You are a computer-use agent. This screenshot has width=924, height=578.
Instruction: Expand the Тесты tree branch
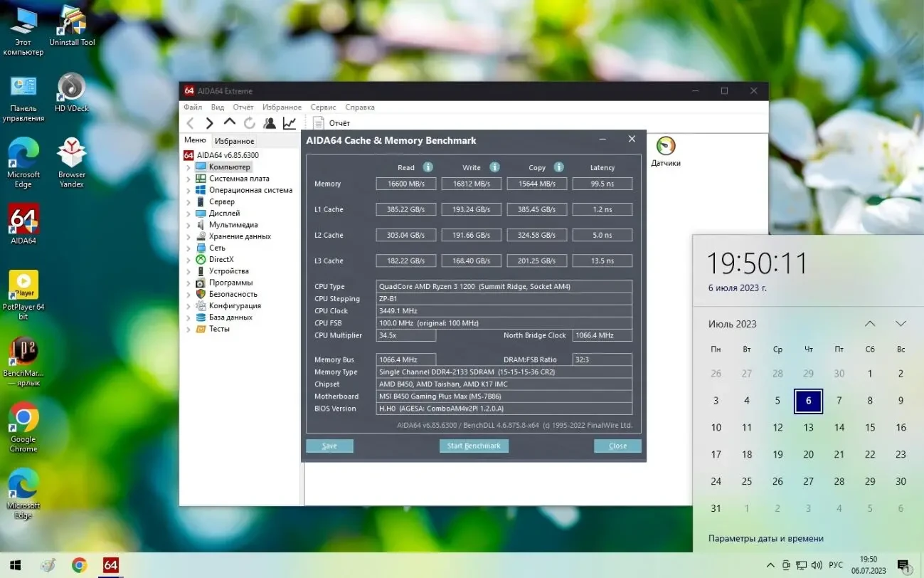pyautogui.click(x=188, y=328)
